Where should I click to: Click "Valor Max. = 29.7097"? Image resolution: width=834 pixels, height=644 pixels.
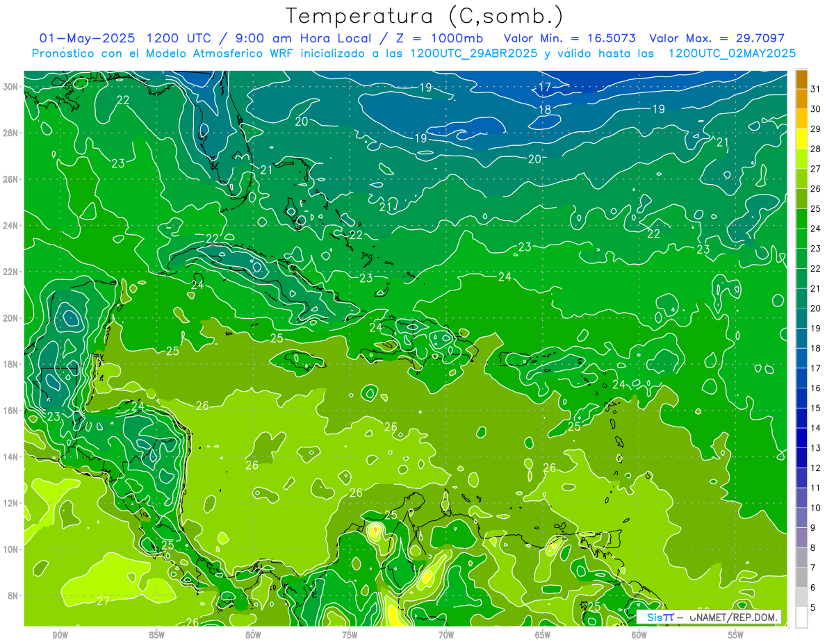tap(717, 38)
